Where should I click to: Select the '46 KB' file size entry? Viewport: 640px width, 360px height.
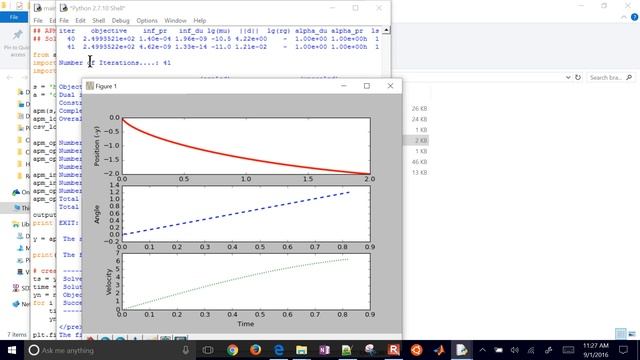419,162
